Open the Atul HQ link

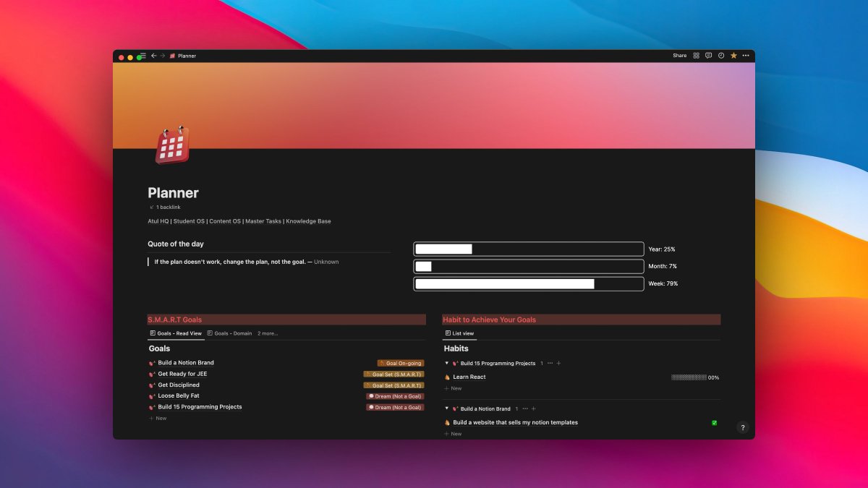click(x=158, y=221)
